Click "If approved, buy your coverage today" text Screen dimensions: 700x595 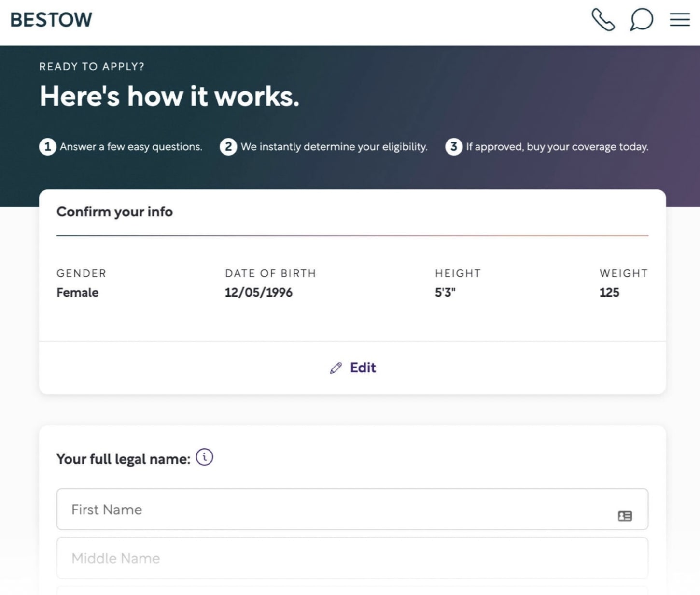557,147
